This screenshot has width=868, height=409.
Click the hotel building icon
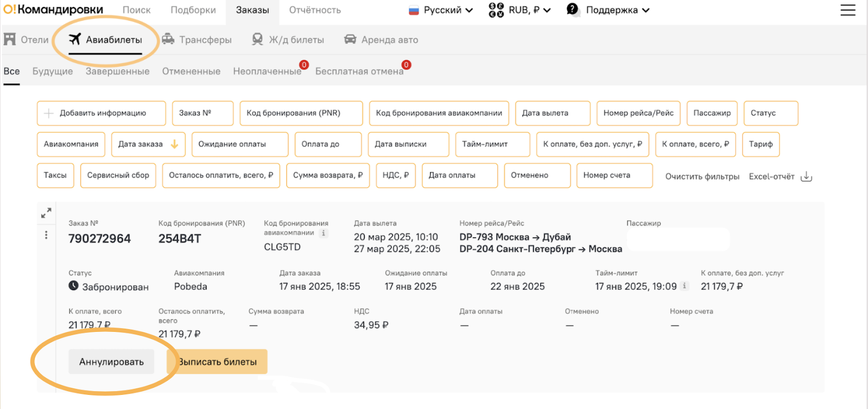pos(10,39)
